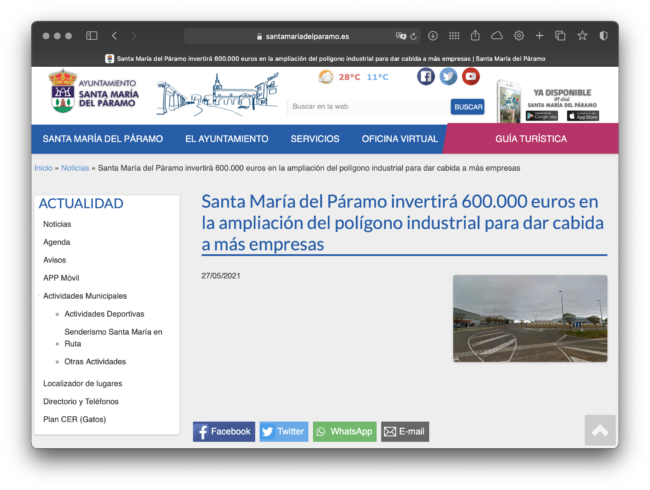Go back with the back arrow
This screenshot has width=650, height=490.
click(114, 36)
